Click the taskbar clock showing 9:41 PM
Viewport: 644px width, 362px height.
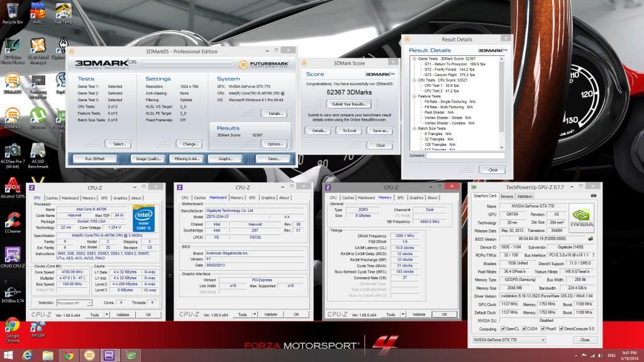pyautogui.click(x=629, y=356)
